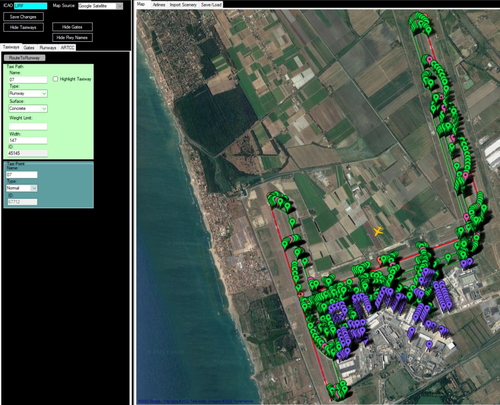Screen dimensions: 500x405
Task: Open the Save/Load tab
Action: point(211,5)
